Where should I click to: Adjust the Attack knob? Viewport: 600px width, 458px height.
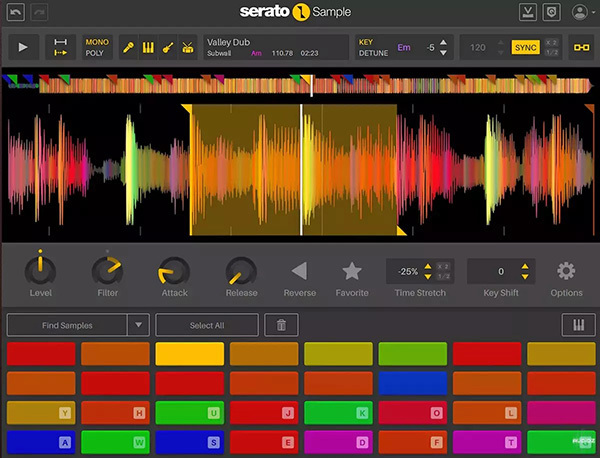click(174, 271)
